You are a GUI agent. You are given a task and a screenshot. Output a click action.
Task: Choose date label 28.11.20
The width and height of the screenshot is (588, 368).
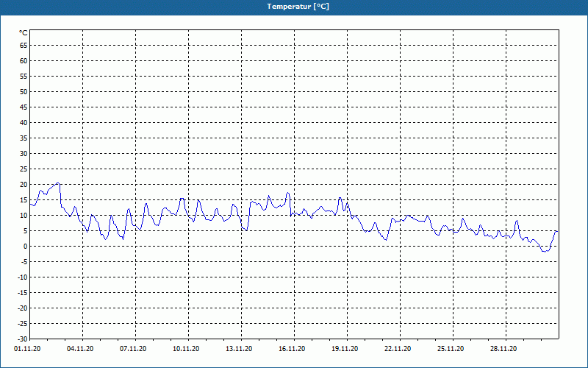click(x=503, y=349)
